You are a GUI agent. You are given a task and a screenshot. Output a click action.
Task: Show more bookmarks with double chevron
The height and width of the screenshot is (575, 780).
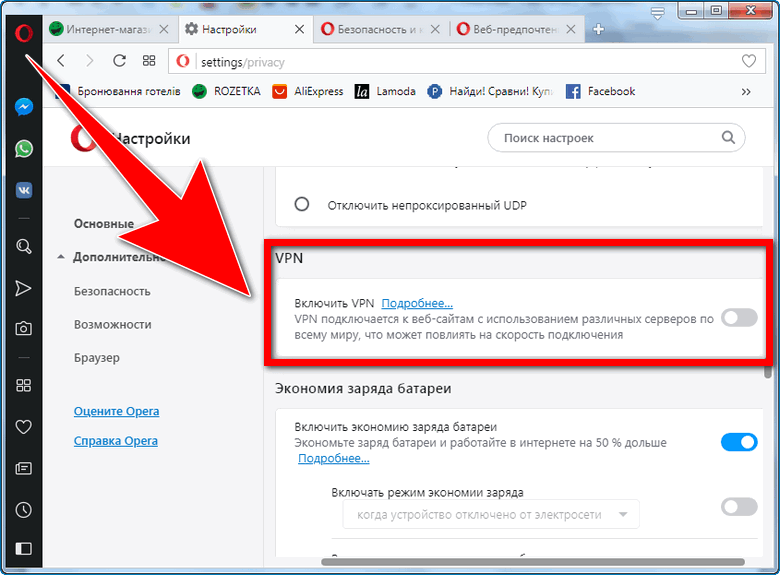(746, 92)
